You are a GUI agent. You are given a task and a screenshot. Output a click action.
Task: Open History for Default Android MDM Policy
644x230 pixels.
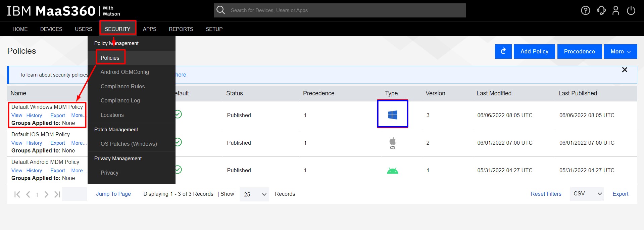click(34, 170)
